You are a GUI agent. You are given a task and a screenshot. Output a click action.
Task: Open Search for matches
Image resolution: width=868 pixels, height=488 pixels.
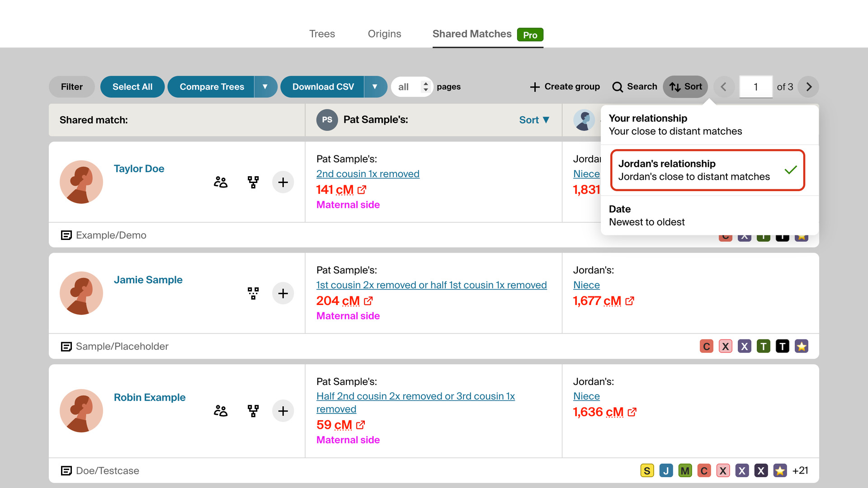click(635, 87)
